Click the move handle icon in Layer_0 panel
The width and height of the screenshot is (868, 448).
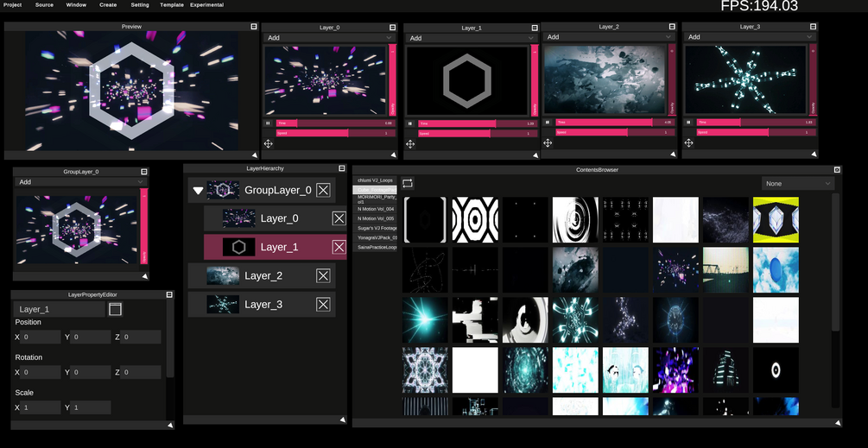[268, 144]
